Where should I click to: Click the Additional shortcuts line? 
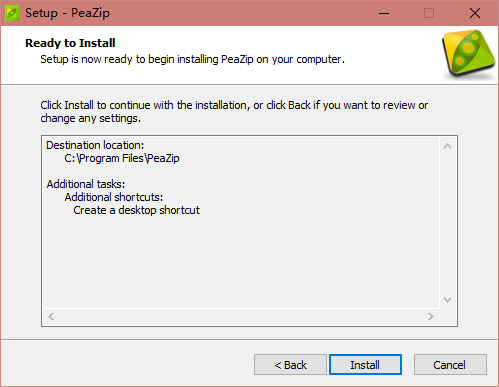click(x=114, y=197)
